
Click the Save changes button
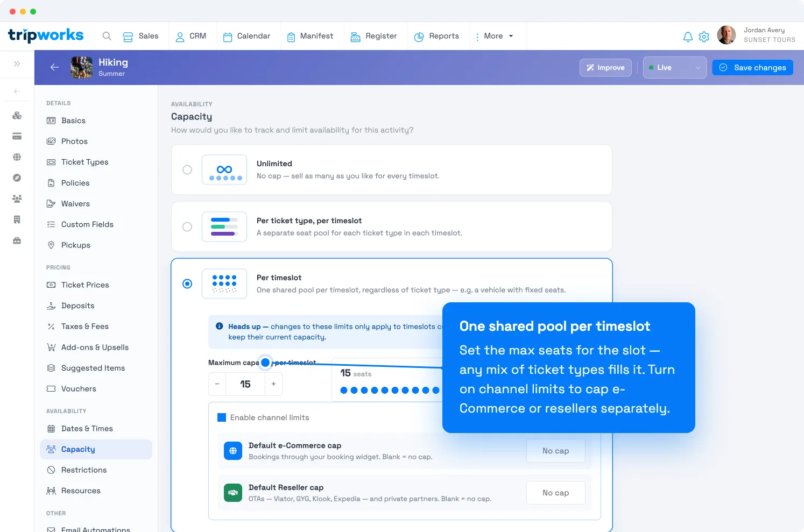(x=752, y=68)
